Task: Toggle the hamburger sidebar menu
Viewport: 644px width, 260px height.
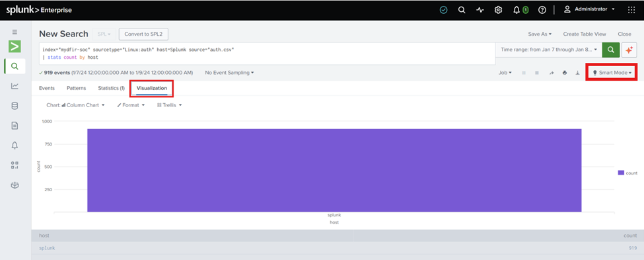Action: [x=15, y=32]
